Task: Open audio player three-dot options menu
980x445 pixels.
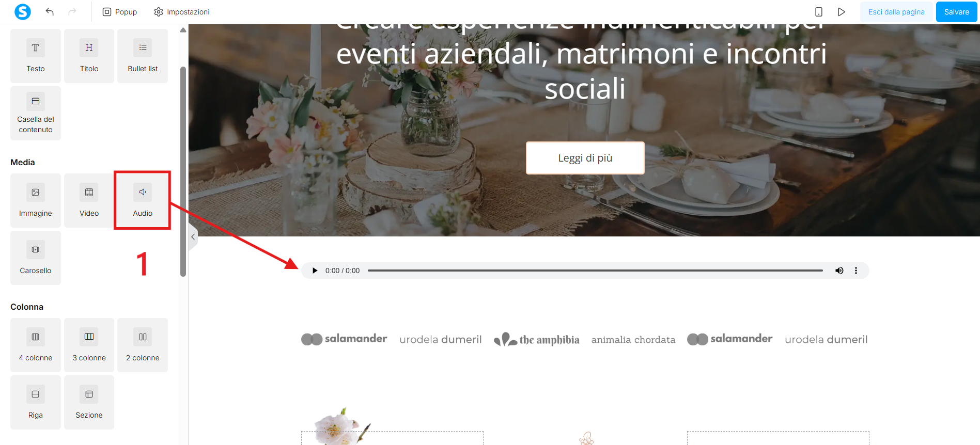Action: (856, 271)
